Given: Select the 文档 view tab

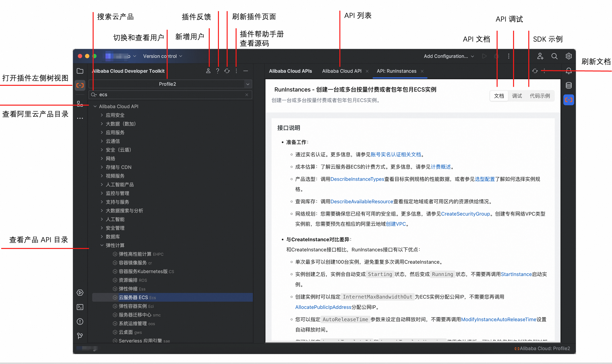Looking at the screenshot, I should [499, 96].
